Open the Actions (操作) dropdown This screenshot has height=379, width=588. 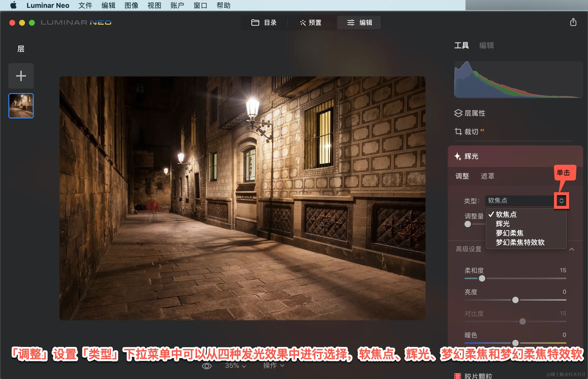273,366
